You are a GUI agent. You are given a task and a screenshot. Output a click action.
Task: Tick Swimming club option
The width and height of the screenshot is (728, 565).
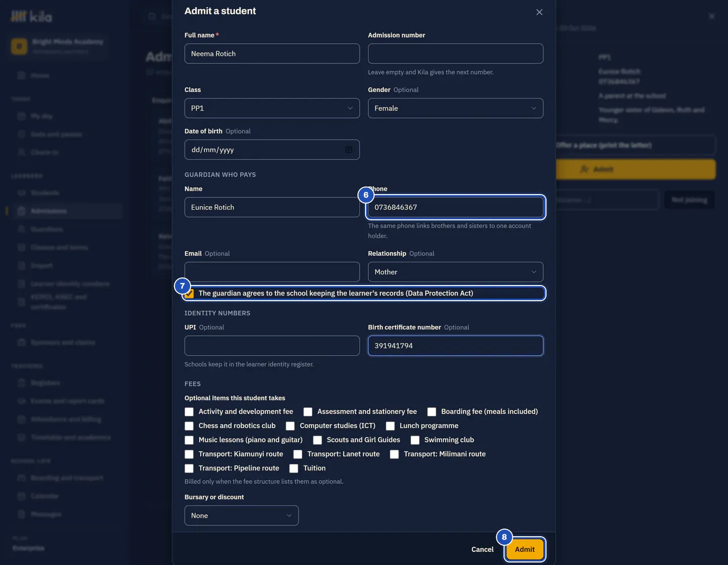(415, 440)
